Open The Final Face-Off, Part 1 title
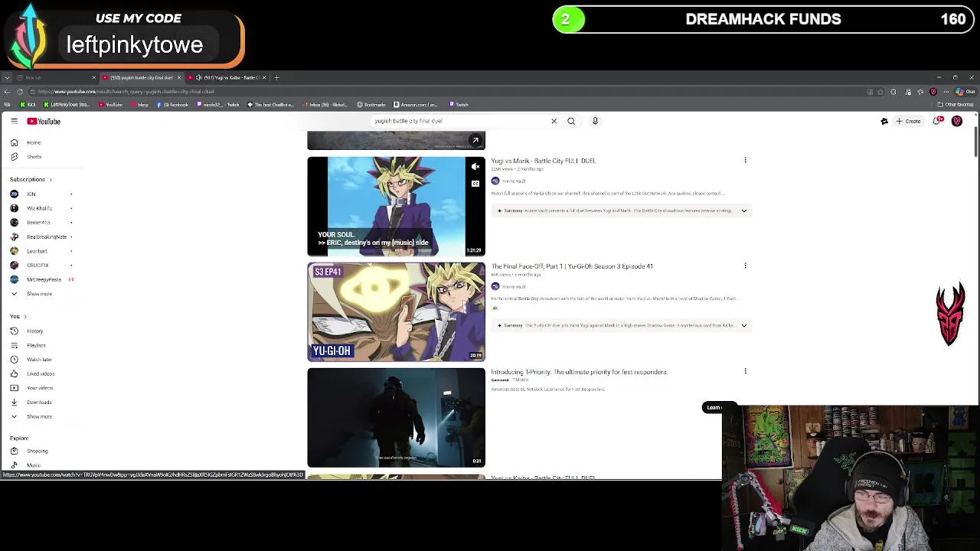 click(x=572, y=266)
